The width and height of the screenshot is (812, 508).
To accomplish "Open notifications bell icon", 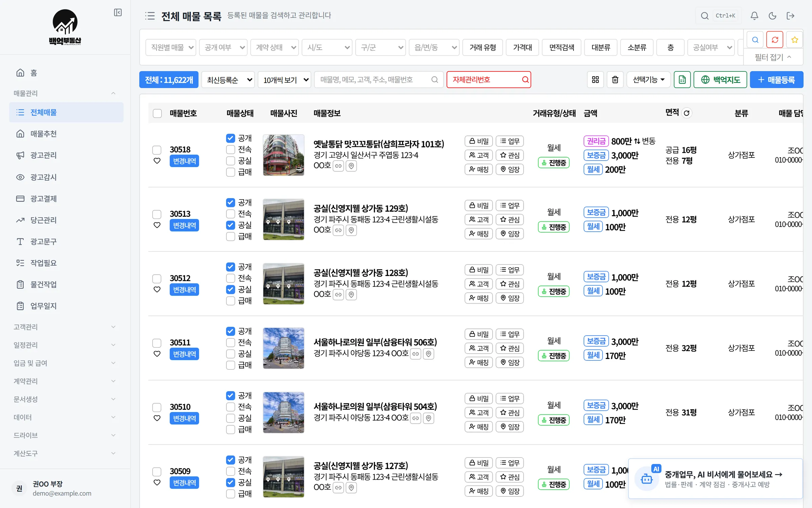I will point(754,16).
